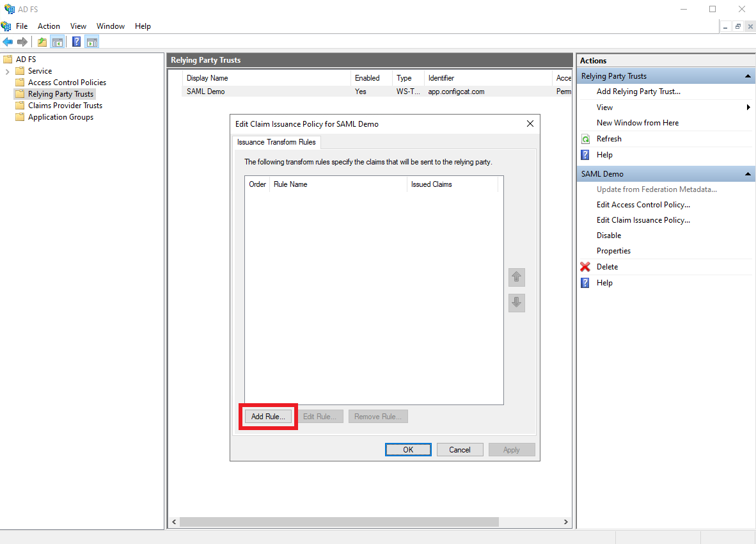Click the Up One Level folder icon

[x=42, y=42]
